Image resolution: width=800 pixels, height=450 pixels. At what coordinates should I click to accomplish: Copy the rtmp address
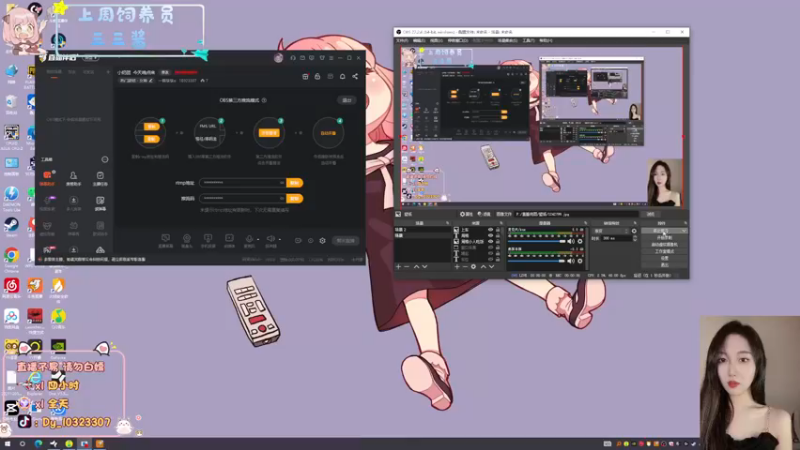(x=294, y=183)
